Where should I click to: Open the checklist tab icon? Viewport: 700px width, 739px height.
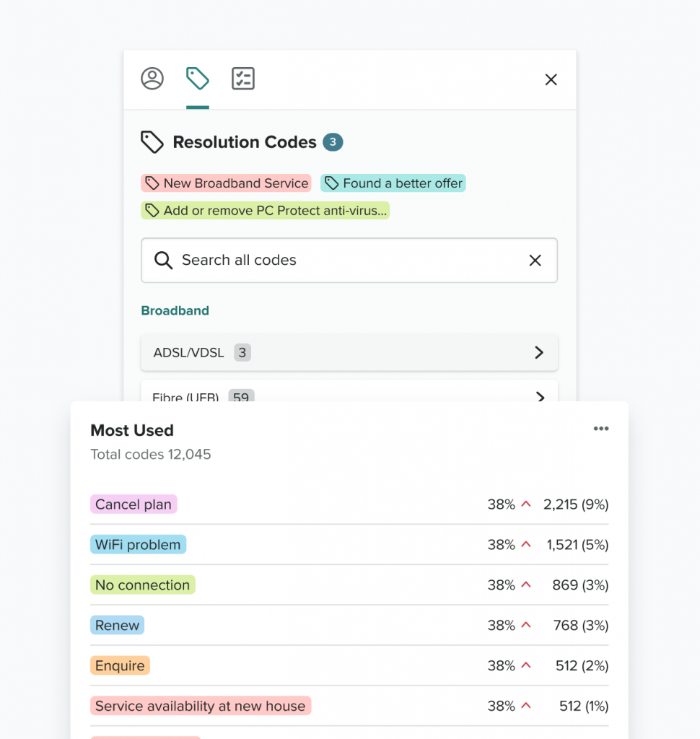coord(243,79)
